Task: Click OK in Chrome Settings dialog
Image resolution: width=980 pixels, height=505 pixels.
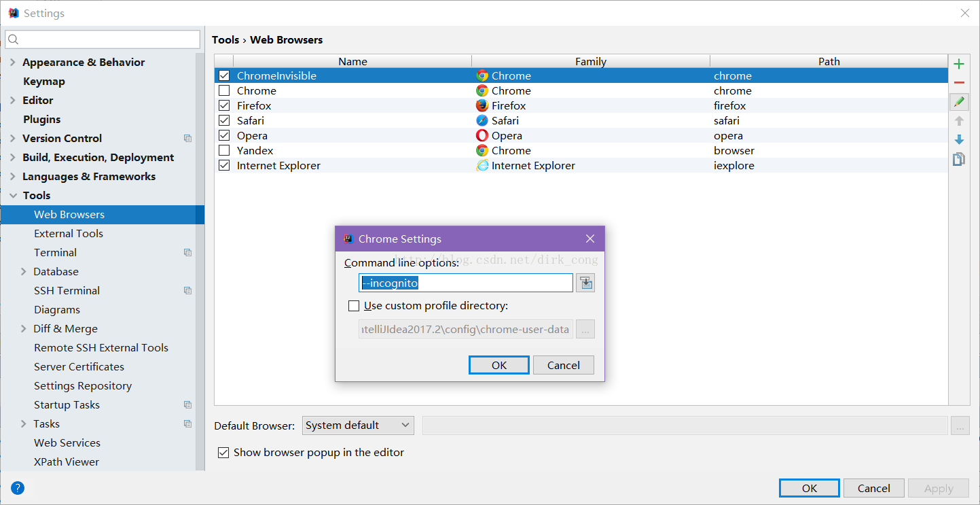Action: [x=499, y=365]
